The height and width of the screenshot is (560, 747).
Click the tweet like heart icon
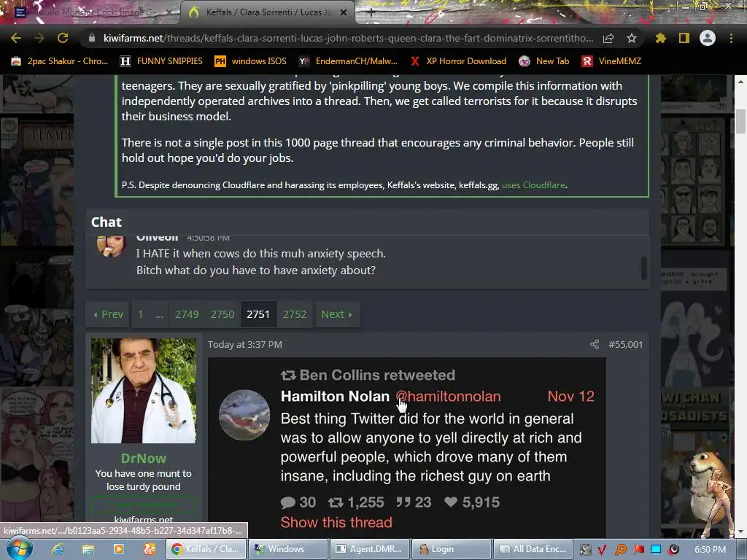click(451, 502)
